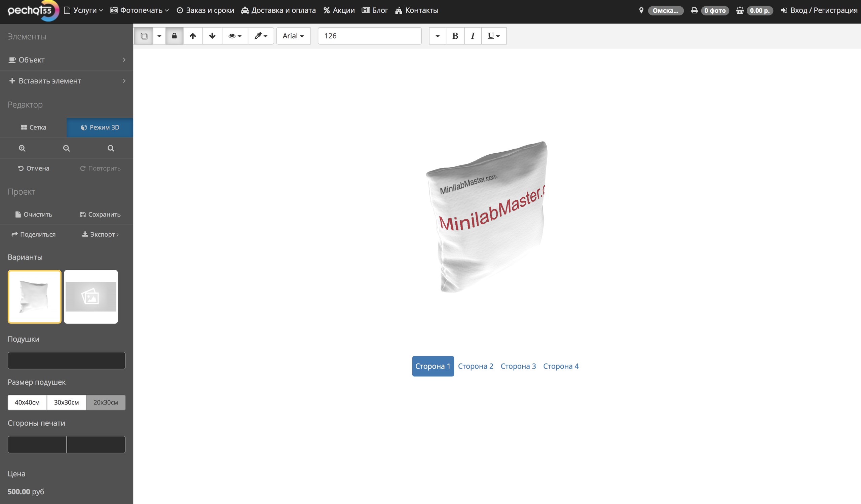Click Очистить to clear project
The width and height of the screenshot is (861, 504).
[x=34, y=215]
